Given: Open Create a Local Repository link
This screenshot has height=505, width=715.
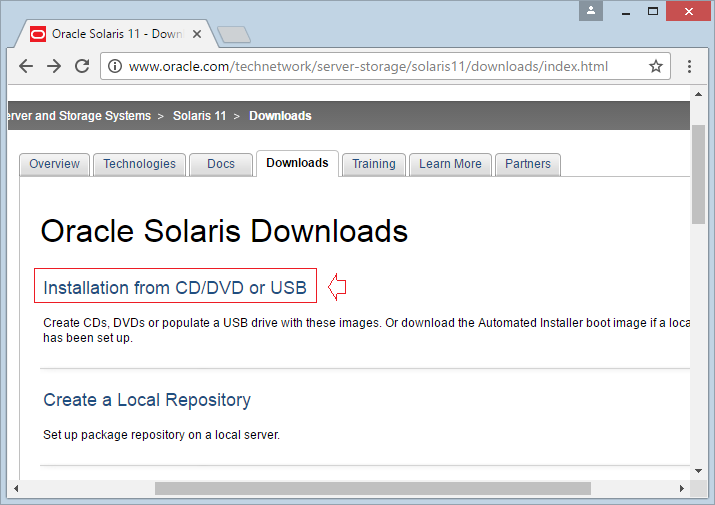Looking at the screenshot, I should click(147, 400).
